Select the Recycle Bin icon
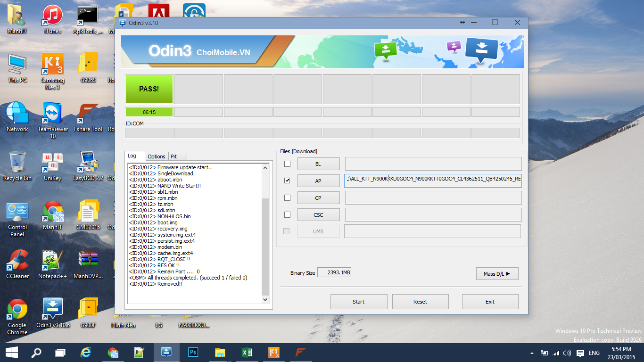 pos(17,166)
